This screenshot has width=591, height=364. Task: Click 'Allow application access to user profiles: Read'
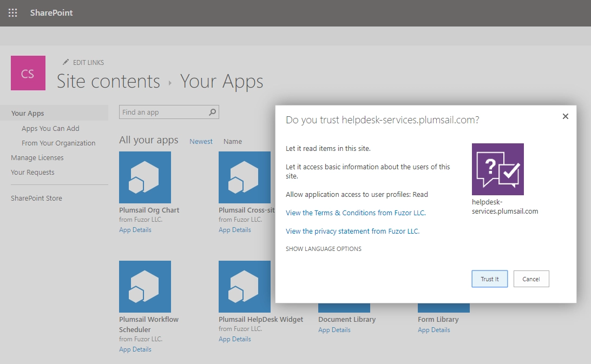click(357, 194)
